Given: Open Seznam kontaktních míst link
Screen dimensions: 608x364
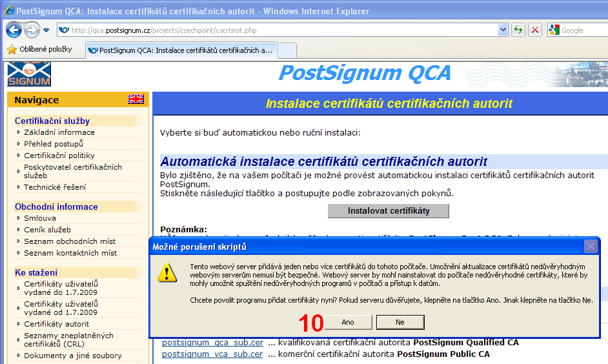Looking at the screenshot, I should point(70,253).
